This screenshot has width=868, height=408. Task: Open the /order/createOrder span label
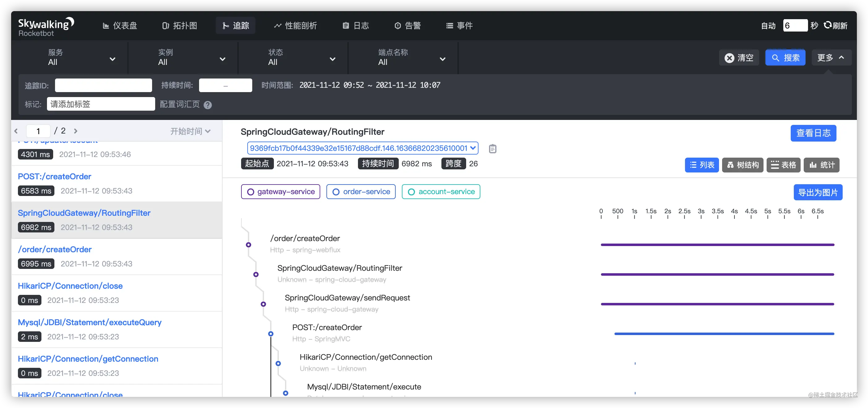pyautogui.click(x=305, y=239)
